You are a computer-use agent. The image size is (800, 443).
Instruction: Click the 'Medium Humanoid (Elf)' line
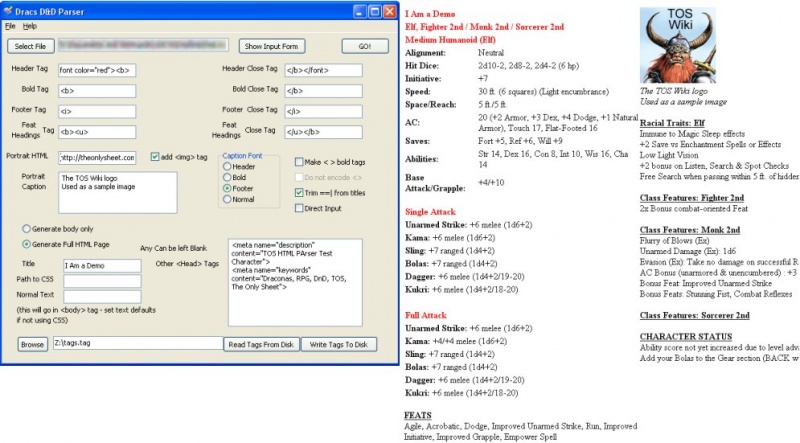pos(451,40)
